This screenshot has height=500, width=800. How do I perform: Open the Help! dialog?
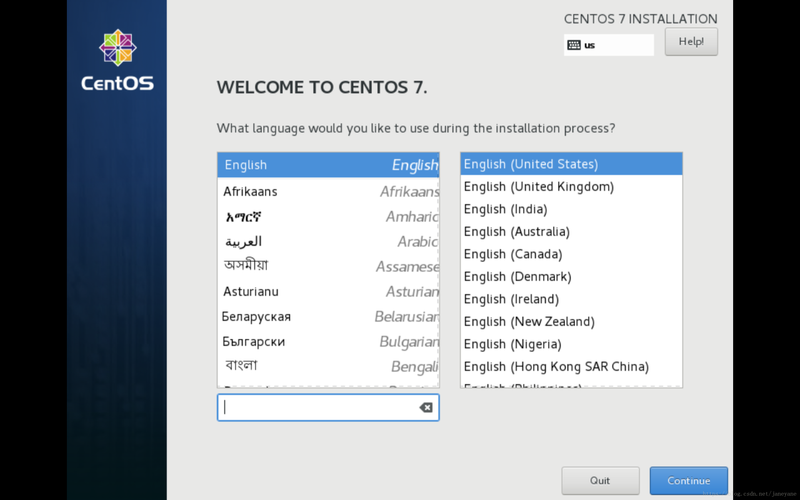[691, 42]
